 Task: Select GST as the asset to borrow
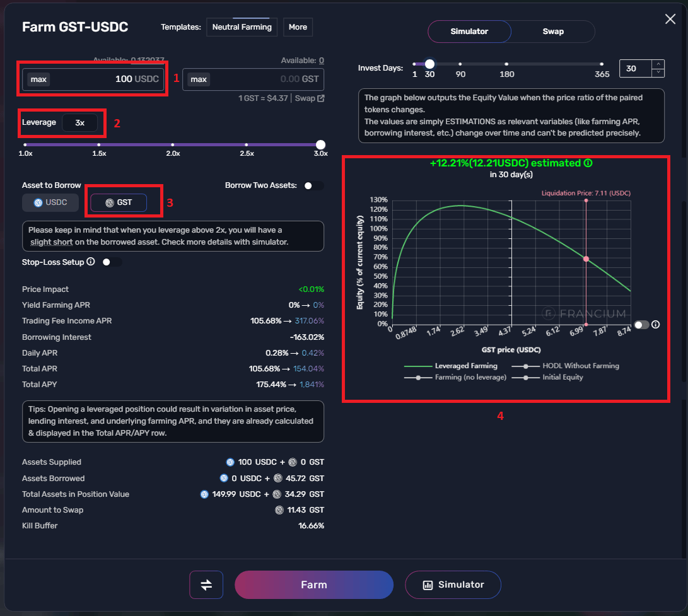click(x=119, y=202)
